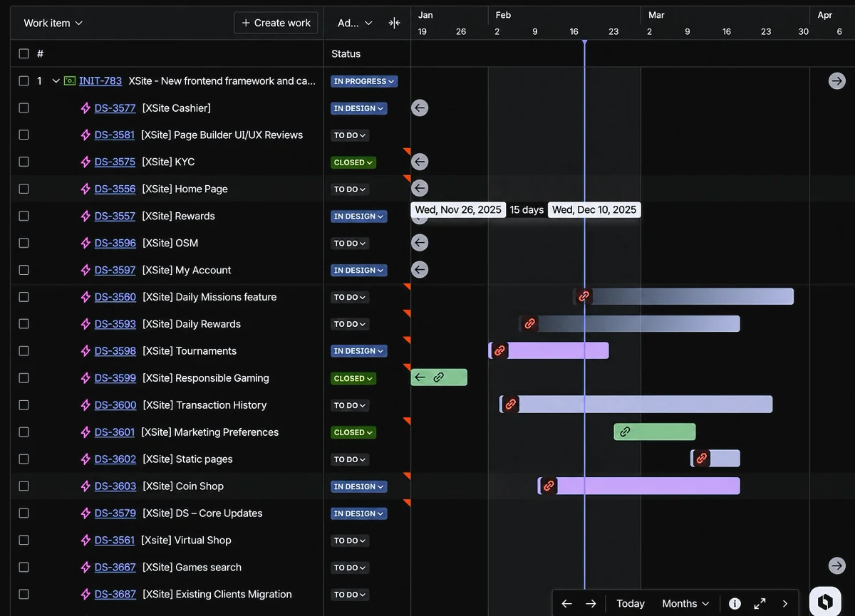Viewport: 855px width, 616px height.
Task: Click timeline previous arrow in bottom toolbar
Action: [566, 604]
